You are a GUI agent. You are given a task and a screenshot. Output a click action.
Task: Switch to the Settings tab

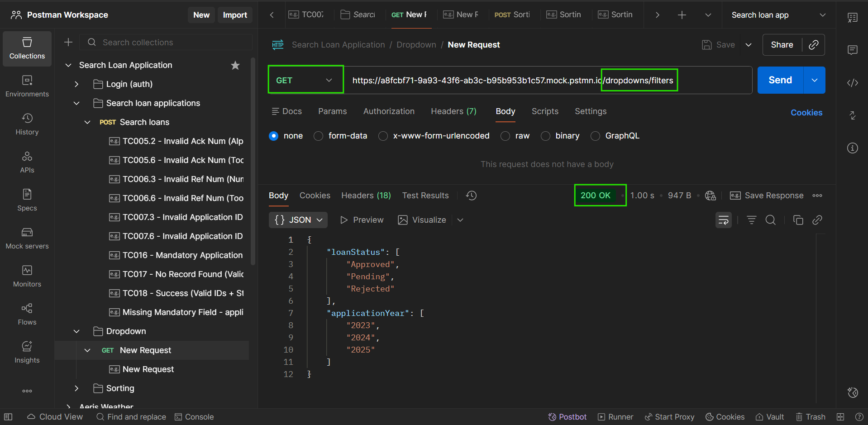click(591, 111)
